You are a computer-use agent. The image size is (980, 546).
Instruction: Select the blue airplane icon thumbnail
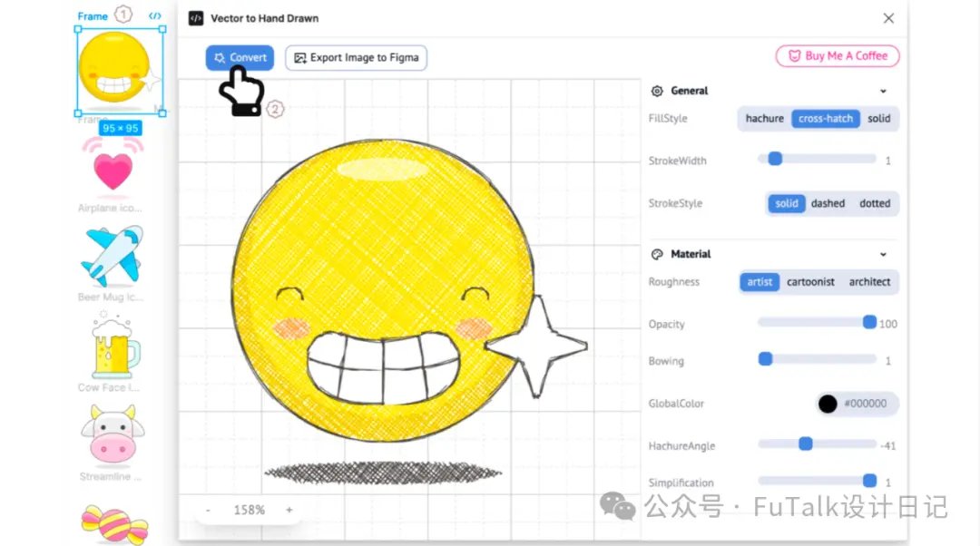[x=113, y=255]
